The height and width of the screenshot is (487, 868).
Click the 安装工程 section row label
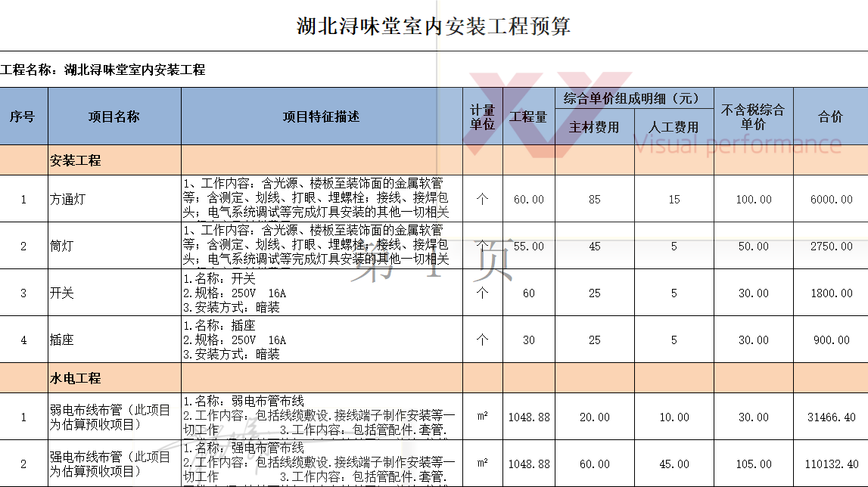point(76,160)
